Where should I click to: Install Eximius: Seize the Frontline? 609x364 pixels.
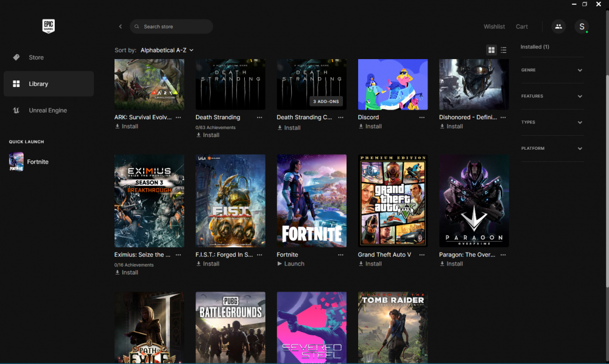click(127, 273)
